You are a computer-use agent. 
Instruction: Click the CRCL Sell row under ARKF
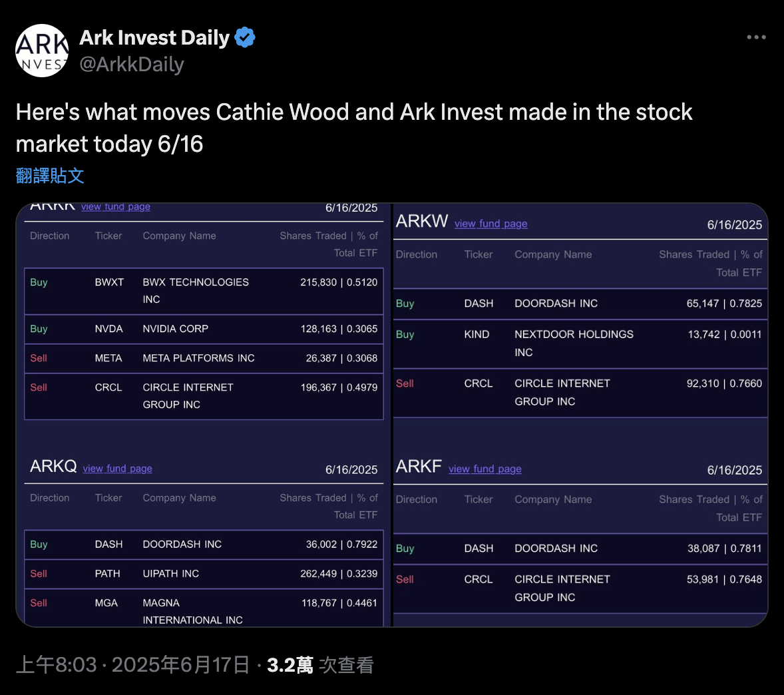tap(579, 588)
